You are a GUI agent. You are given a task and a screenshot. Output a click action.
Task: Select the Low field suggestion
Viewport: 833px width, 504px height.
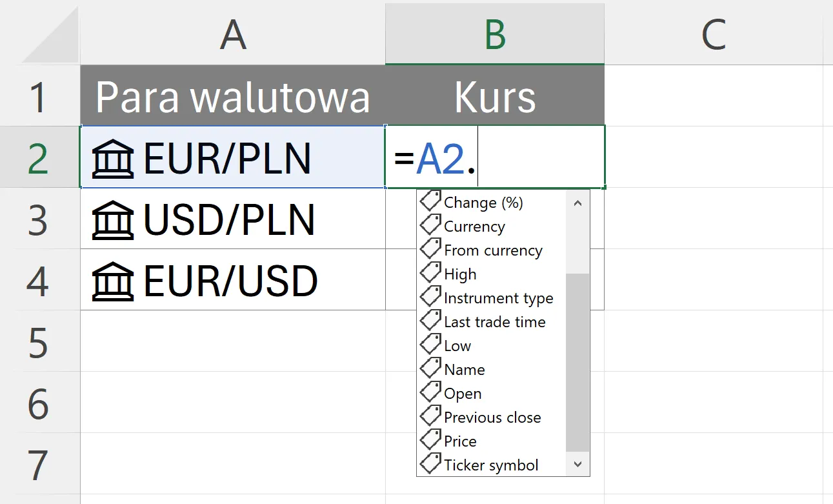457,346
